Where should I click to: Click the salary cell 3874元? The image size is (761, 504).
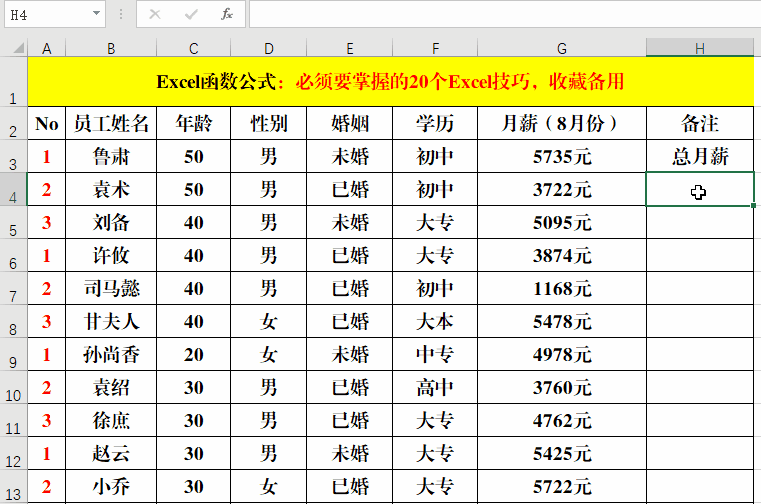562,255
